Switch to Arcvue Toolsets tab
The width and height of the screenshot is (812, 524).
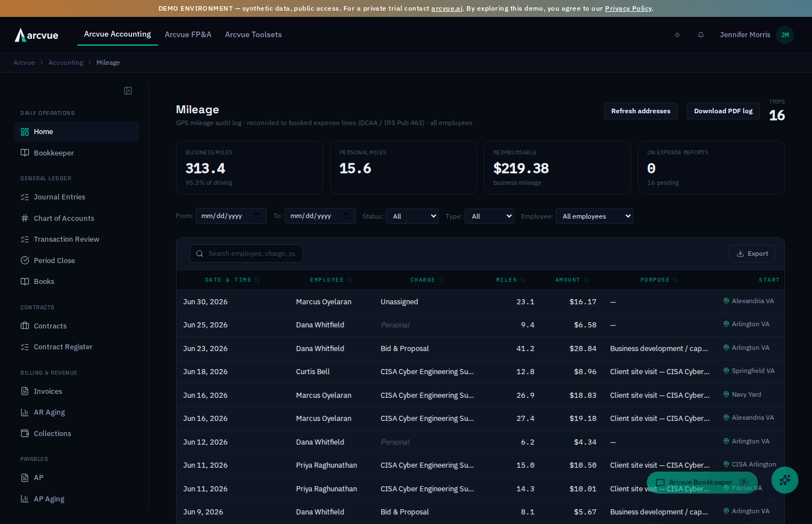(253, 35)
